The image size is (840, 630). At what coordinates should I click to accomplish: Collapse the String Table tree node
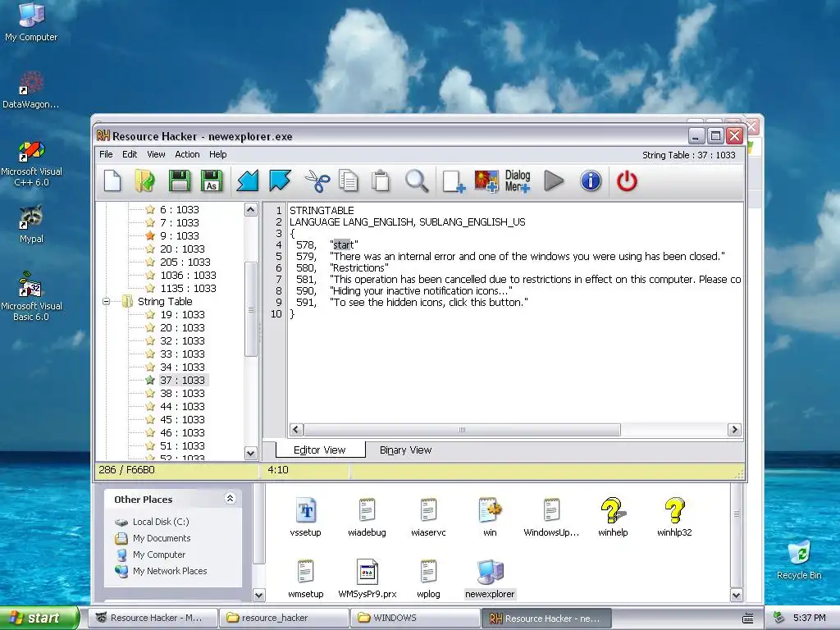coord(106,302)
